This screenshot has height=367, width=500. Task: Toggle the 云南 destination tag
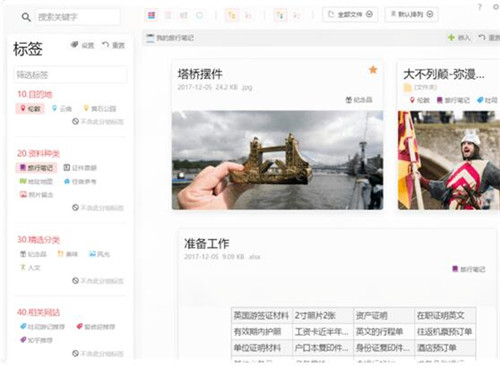(62, 109)
